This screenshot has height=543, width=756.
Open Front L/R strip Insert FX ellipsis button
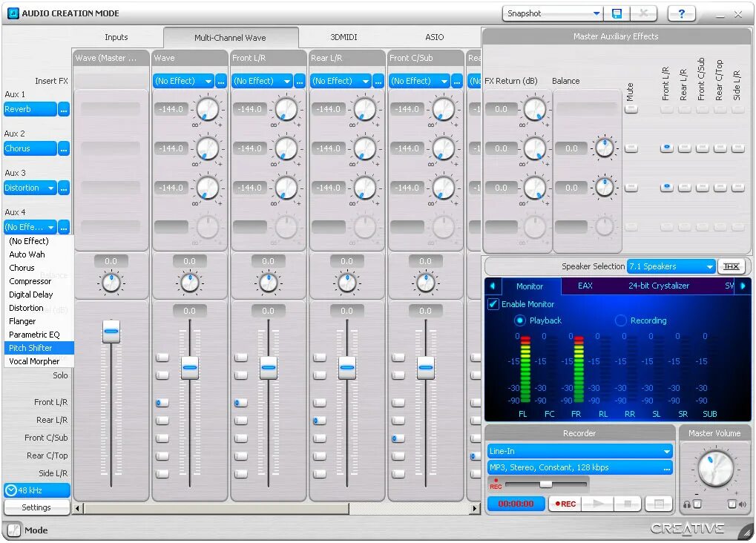pyautogui.click(x=300, y=81)
